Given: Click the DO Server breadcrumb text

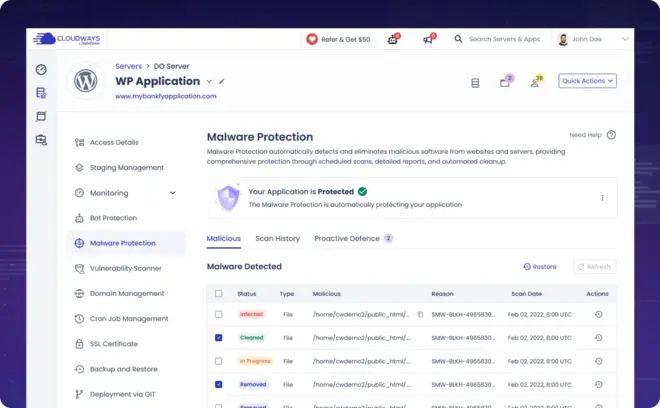Looking at the screenshot, I should tap(171, 66).
